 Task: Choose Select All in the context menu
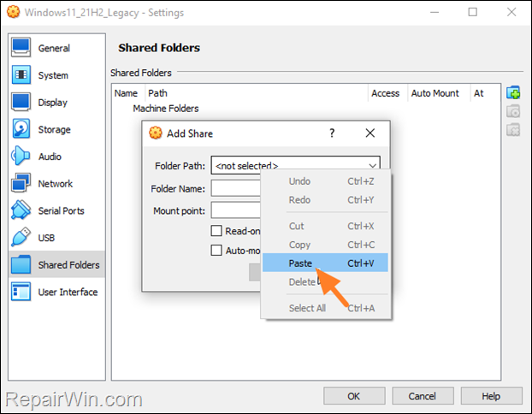(325, 308)
